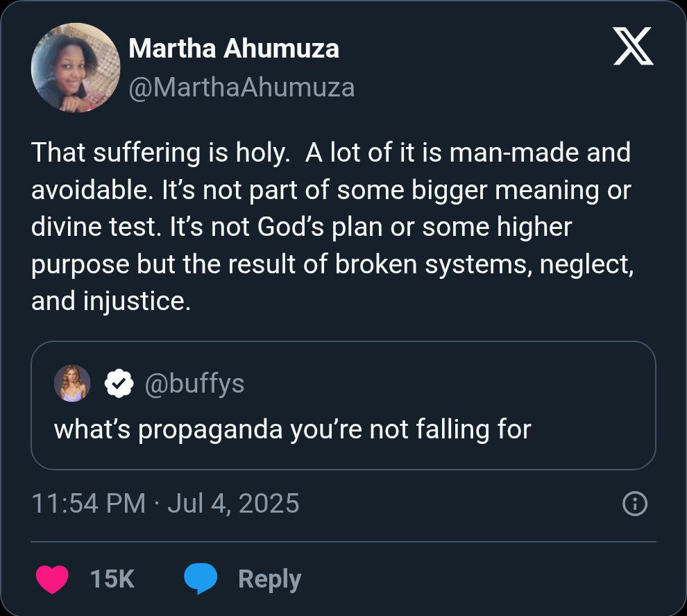Click the verified badge beside @buffys
Screen dimensions: 687x616
tap(119, 383)
